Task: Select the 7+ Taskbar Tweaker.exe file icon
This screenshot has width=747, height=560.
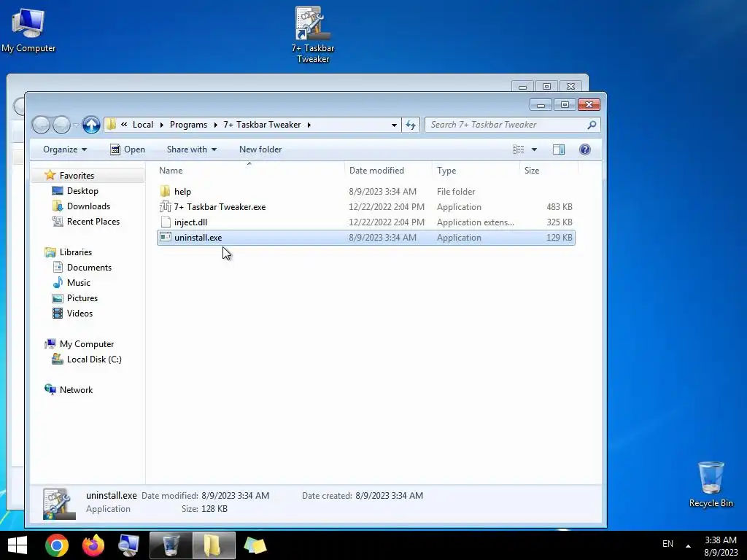Action: tap(166, 206)
